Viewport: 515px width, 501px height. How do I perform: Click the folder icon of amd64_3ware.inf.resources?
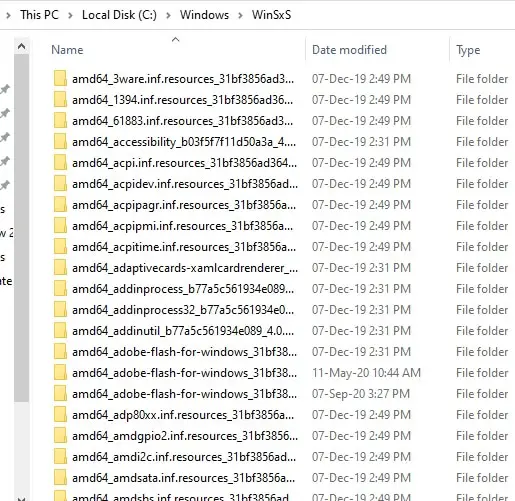coord(60,79)
